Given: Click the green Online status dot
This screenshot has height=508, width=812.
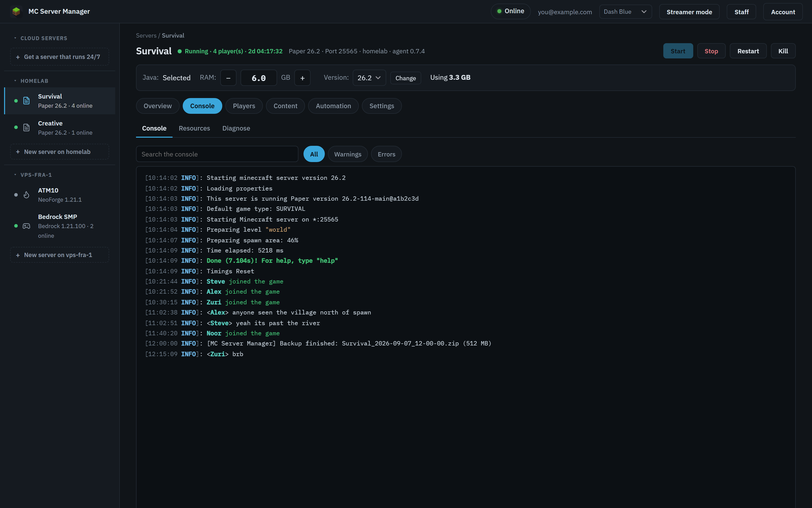Looking at the screenshot, I should coord(499,11).
